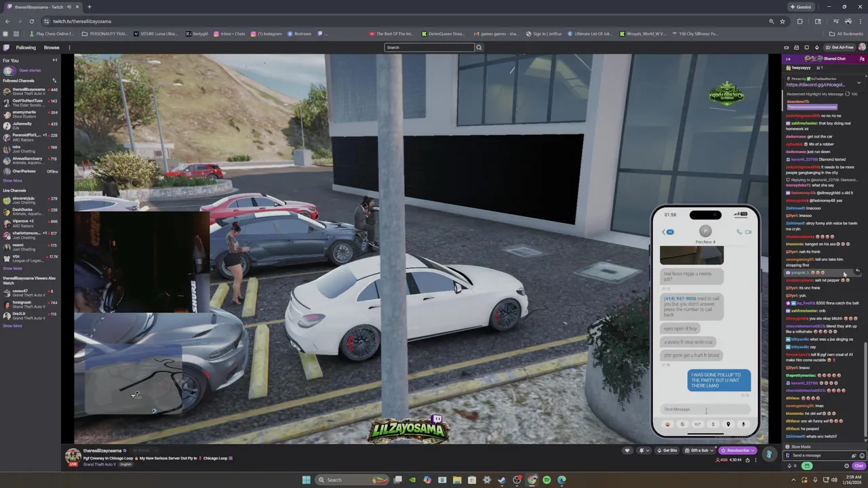Click the Resubscribe button
This screenshot has width=868, height=488.
738,451
